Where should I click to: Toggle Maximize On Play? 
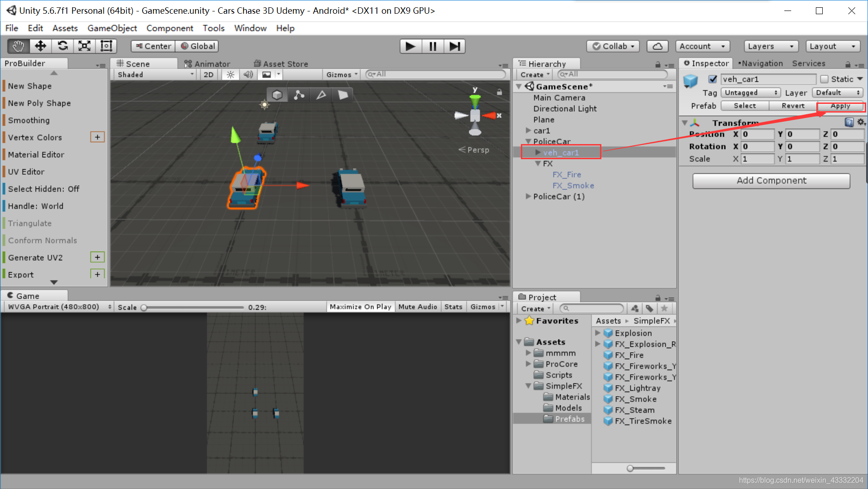pyautogui.click(x=360, y=307)
